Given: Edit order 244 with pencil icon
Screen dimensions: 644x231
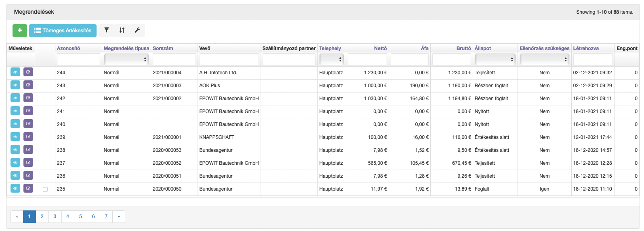Looking at the screenshot, I should click(28, 72).
